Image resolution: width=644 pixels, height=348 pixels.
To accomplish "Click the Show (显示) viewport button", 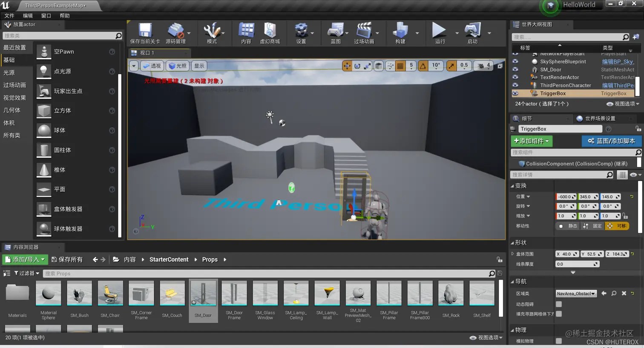I will 199,66.
